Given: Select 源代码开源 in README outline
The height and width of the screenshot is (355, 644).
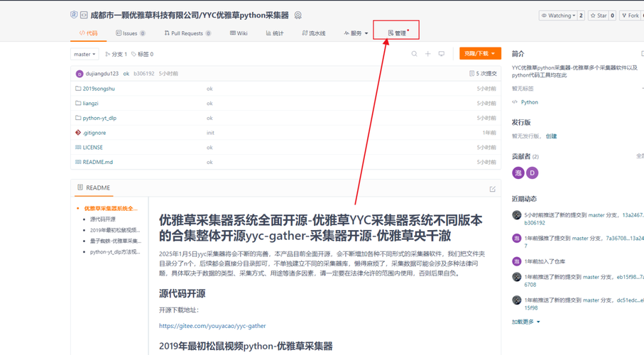Looking at the screenshot, I should coord(103,219).
